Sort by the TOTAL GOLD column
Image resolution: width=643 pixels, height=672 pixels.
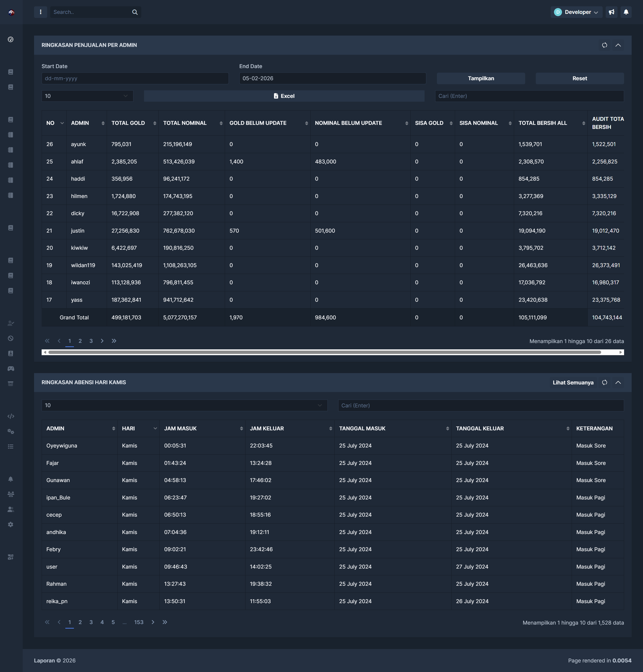point(133,123)
